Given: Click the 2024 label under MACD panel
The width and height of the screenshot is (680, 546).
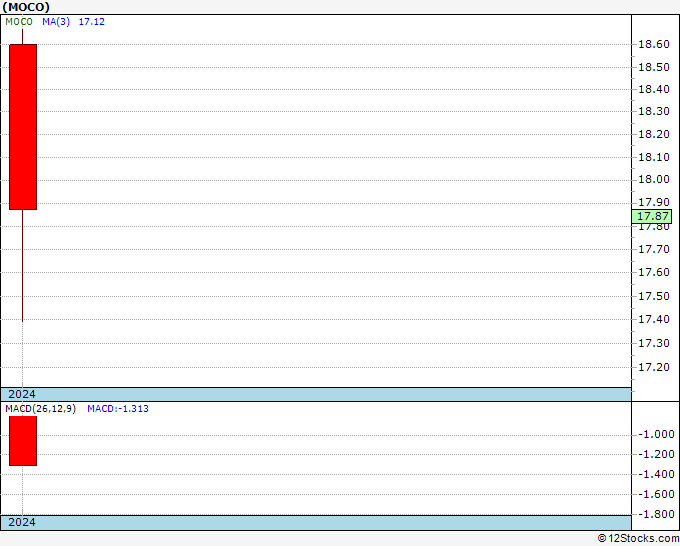Looking at the screenshot, I should click(x=22, y=522).
